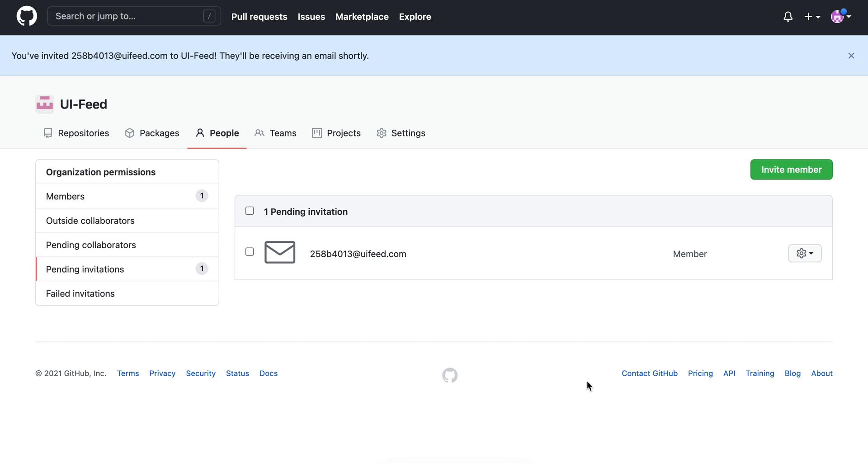Open Marketplace in header
This screenshot has width=868, height=463.
pos(362,17)
